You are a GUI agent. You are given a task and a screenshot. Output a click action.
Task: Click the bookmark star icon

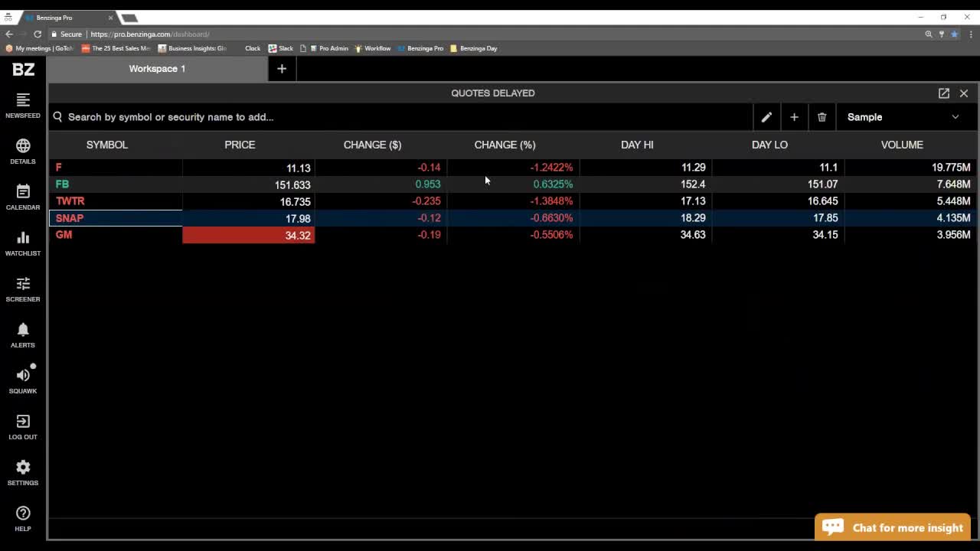(954, 34)
